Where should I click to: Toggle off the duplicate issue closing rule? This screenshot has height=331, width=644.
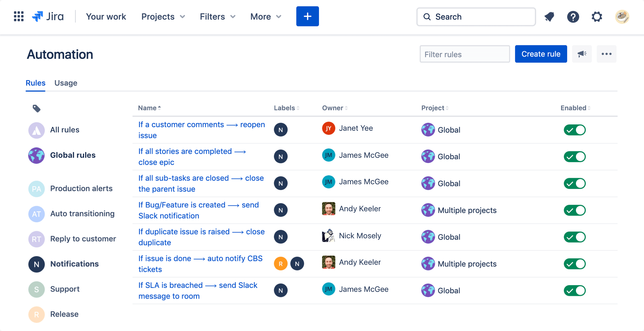575,237
